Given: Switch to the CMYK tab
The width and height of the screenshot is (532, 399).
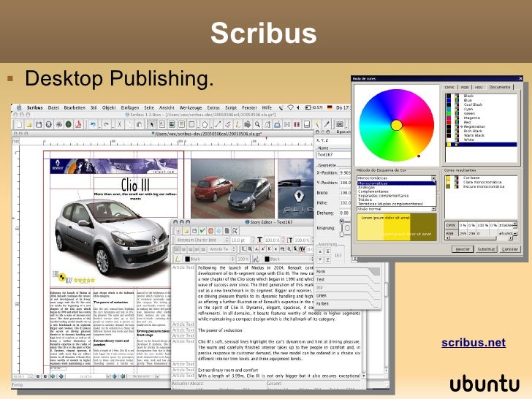Looking at the screenshot, I should point(449,87).
